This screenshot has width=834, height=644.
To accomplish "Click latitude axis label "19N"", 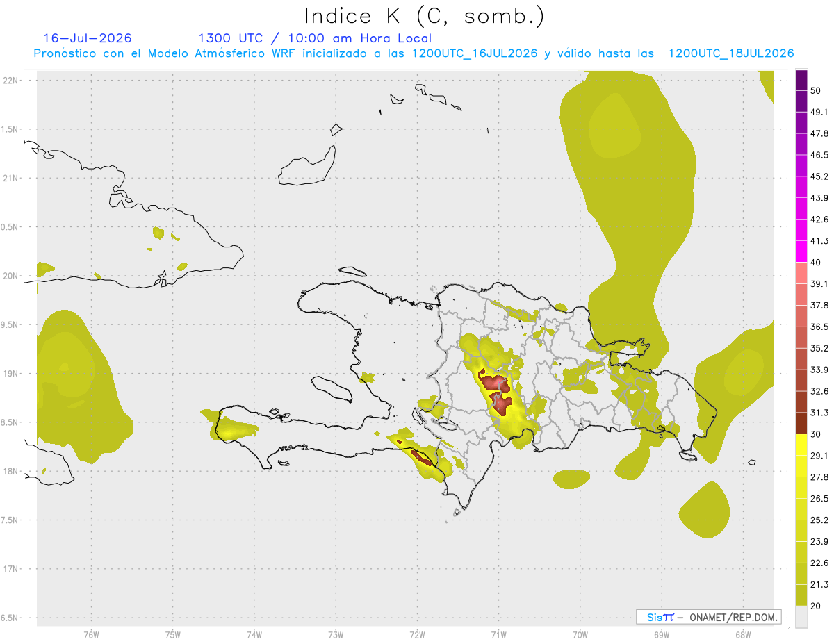I will pos(11,374).
